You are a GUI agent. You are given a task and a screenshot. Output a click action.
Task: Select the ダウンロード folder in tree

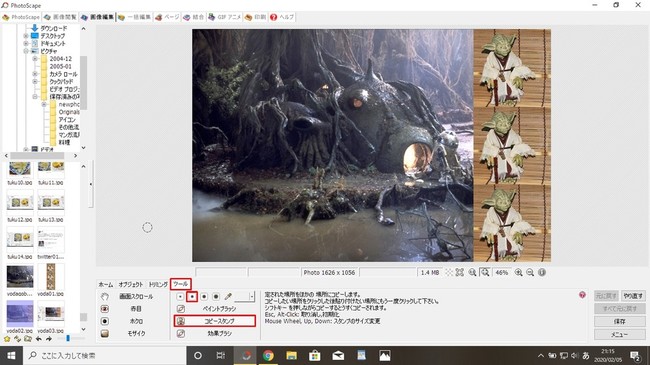click(x=53, y=28)
